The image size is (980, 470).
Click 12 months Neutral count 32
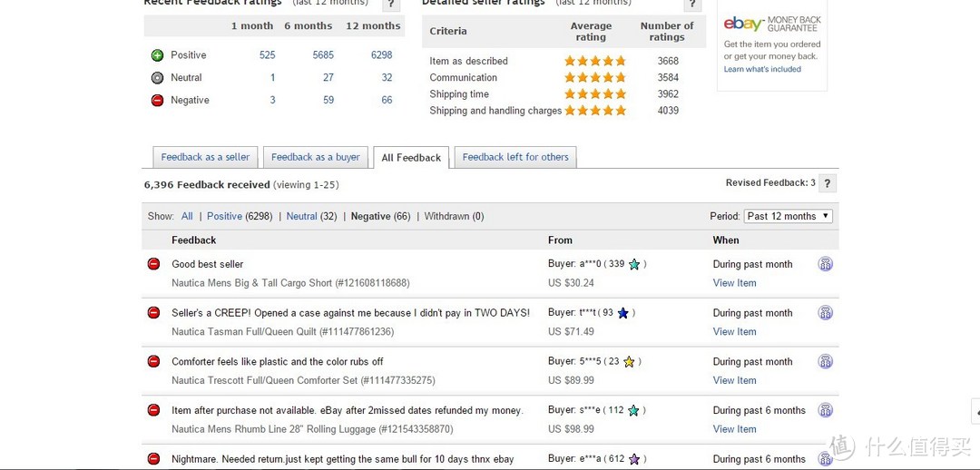coord(387,77)
